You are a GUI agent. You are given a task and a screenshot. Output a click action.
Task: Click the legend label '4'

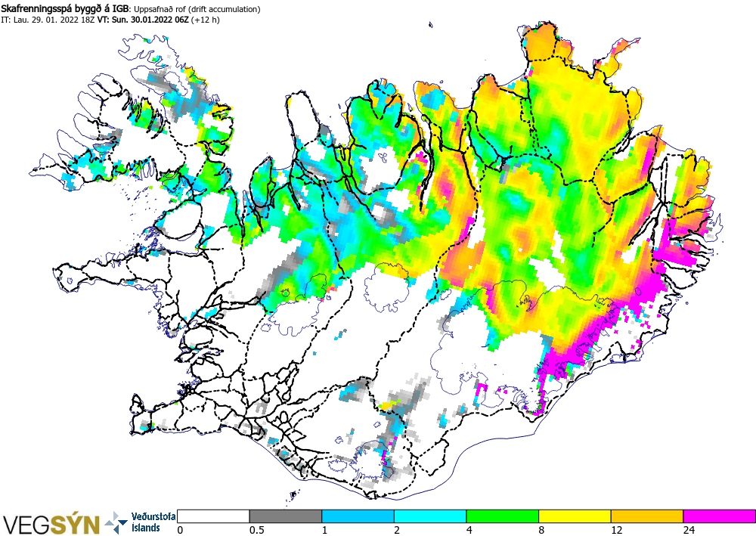(469, 530)
